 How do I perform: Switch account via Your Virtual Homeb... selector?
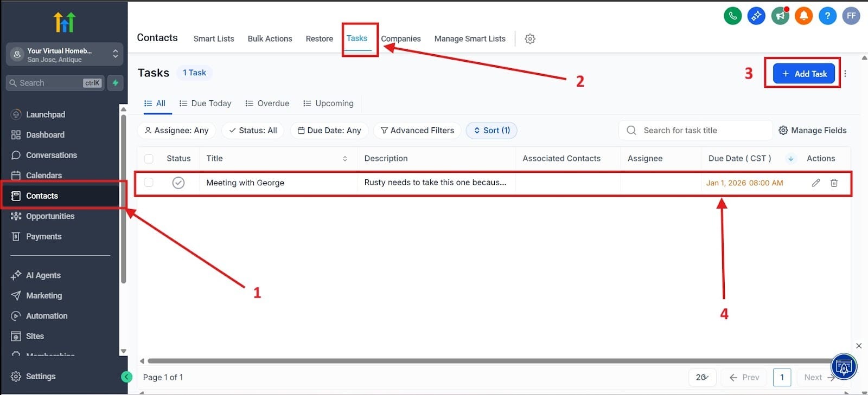pyautogui.click(x=65, y=55)
